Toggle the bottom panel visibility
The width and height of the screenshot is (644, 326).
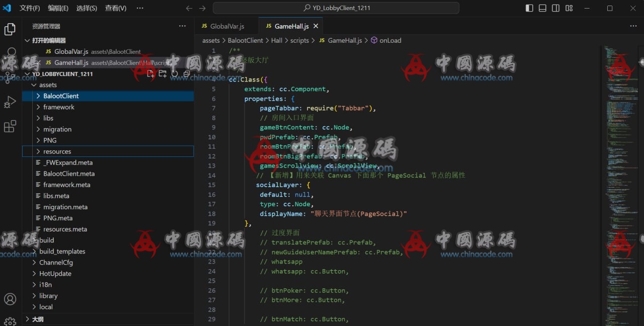pyautogui.click(x=542, y=8)
